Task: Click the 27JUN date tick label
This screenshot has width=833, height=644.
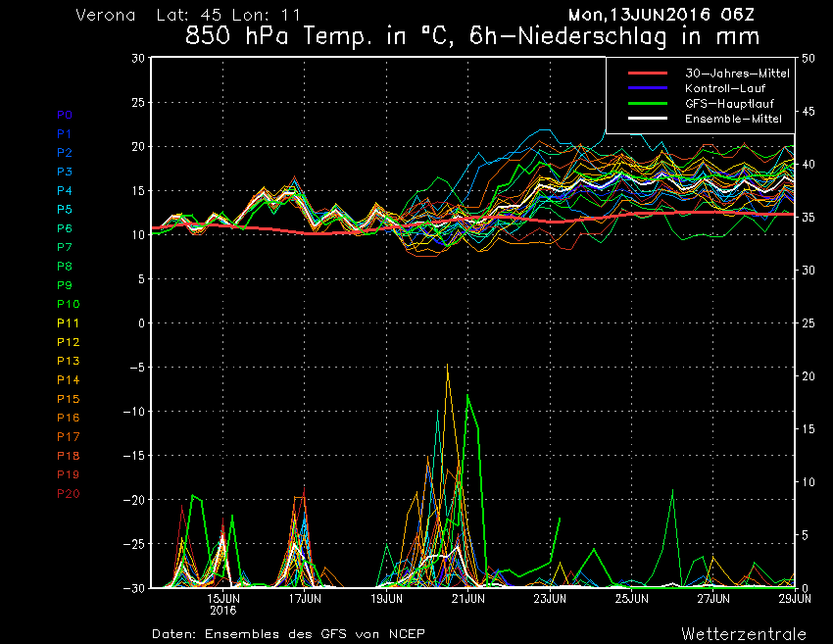Action: tap(713, 599)
